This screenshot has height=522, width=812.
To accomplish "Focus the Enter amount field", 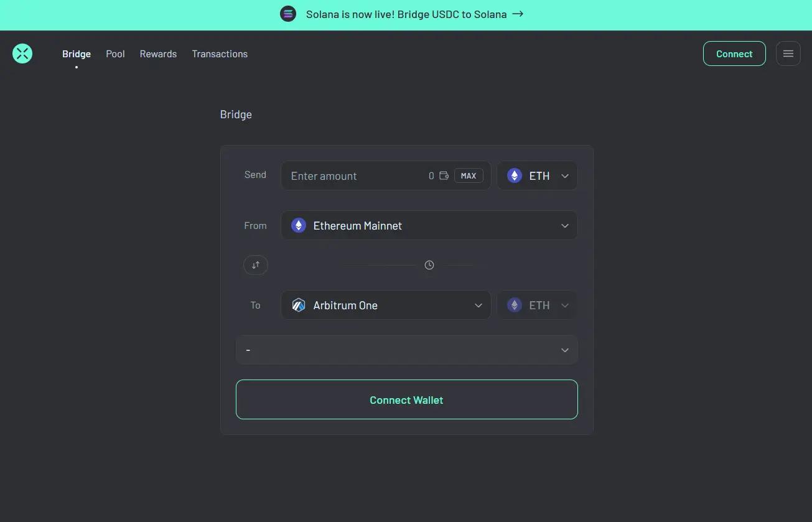I will coord(355,176).
